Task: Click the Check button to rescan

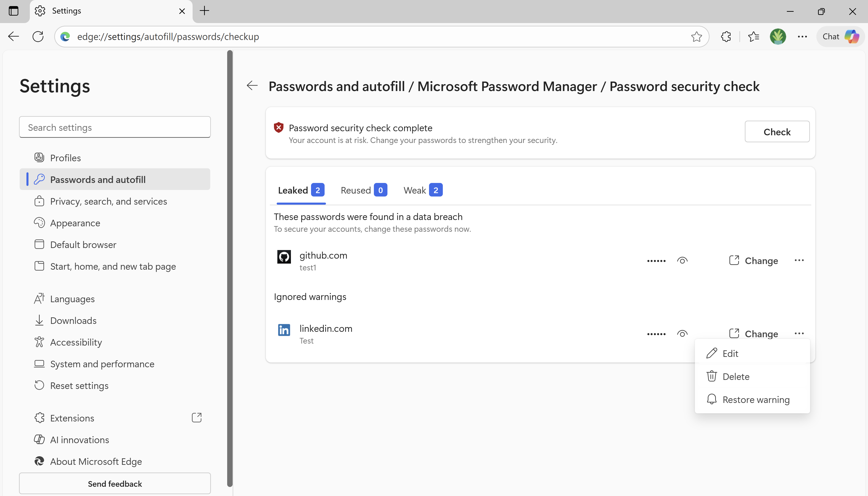Action: [x=777, y=132]
